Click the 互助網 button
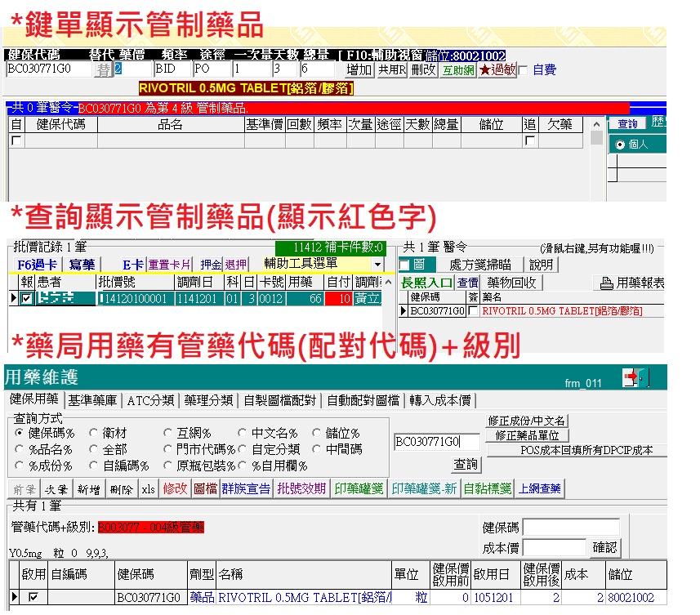The height and width of the screenshot is (615, 700). tap(458, 70)
